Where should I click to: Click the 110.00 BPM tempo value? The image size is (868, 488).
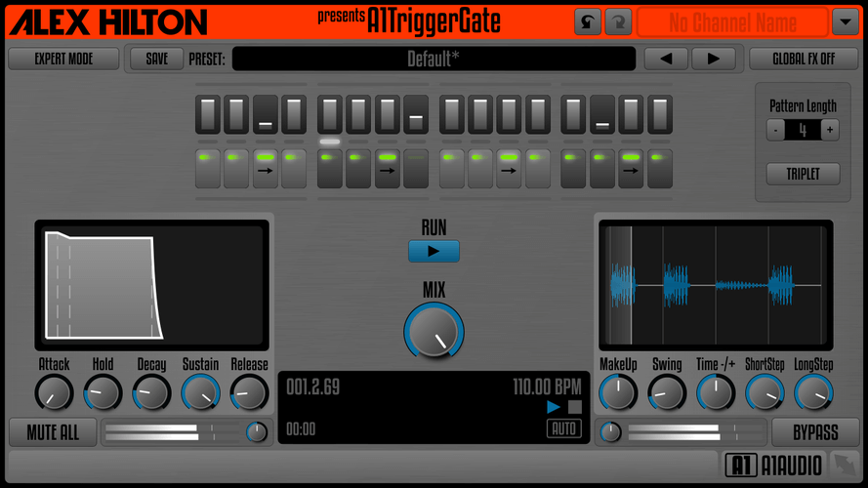click(547, 386)
